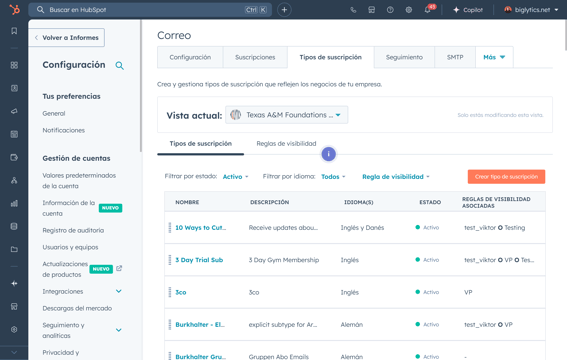Open Usuarios y equipos link
This screenshot has height=360, width=567.
(70, 247)
